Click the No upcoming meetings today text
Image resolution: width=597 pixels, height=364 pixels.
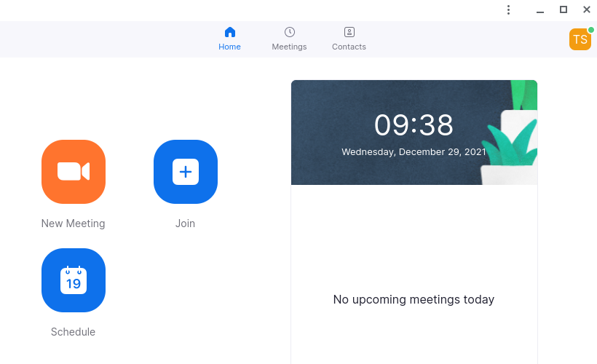click(x=414, y=300)
